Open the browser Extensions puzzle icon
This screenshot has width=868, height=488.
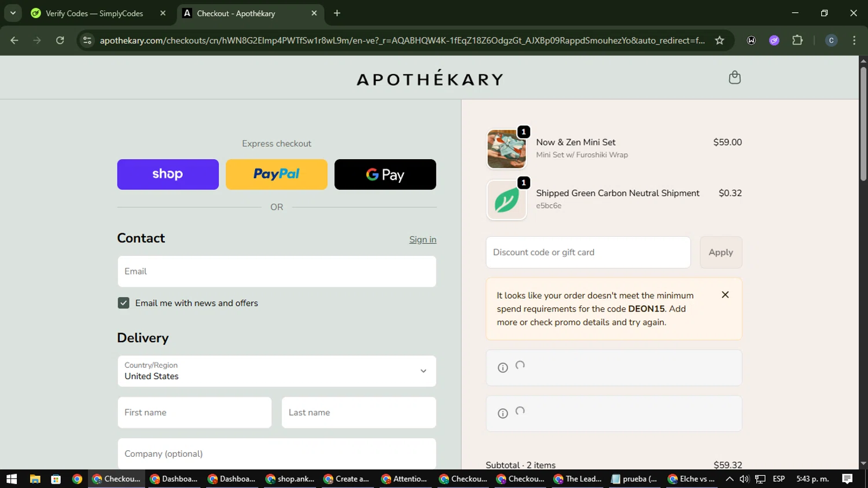pyautogui.click(x=797, y=41)
